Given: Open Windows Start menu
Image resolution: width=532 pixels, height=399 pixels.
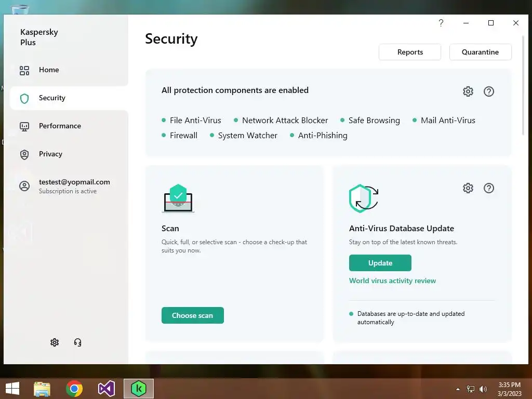Looking at the screenshot, I should point(12,389).
